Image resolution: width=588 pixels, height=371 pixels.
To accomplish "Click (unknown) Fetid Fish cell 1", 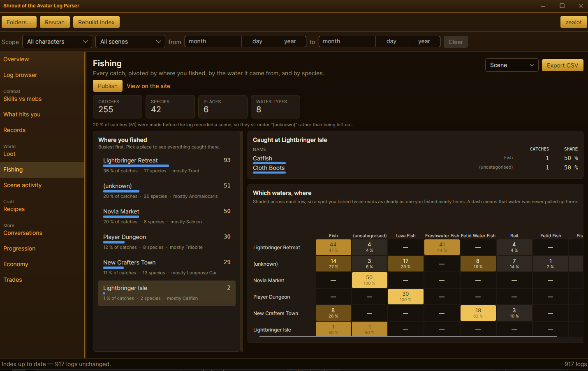I will [x=551, y=264].
